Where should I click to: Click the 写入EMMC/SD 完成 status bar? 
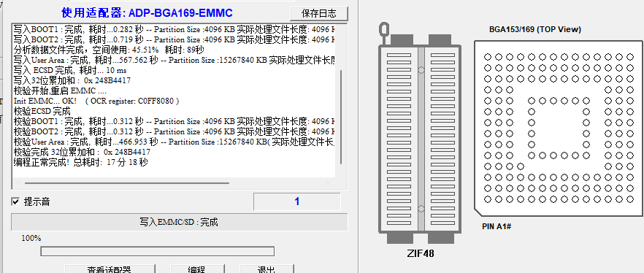179,222
